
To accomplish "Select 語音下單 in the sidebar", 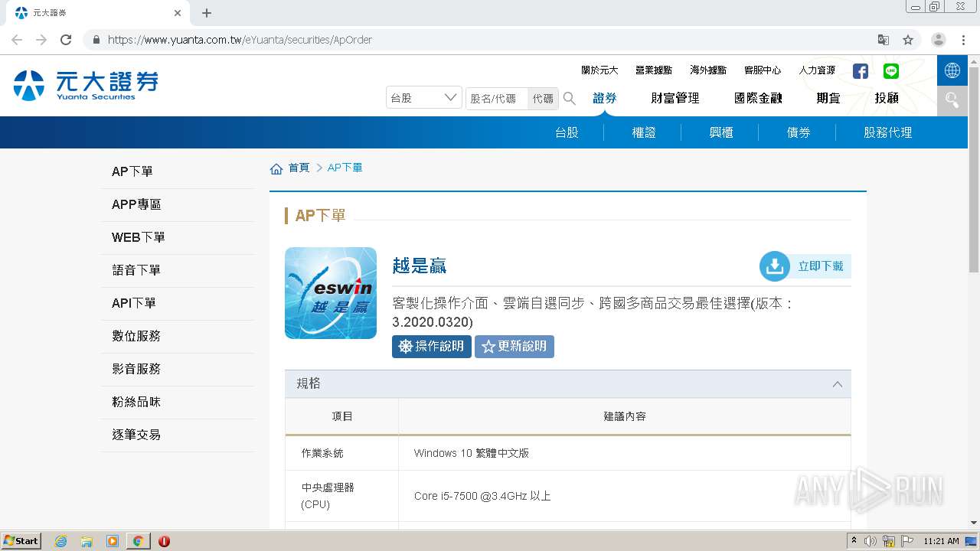I will point(178,270).
